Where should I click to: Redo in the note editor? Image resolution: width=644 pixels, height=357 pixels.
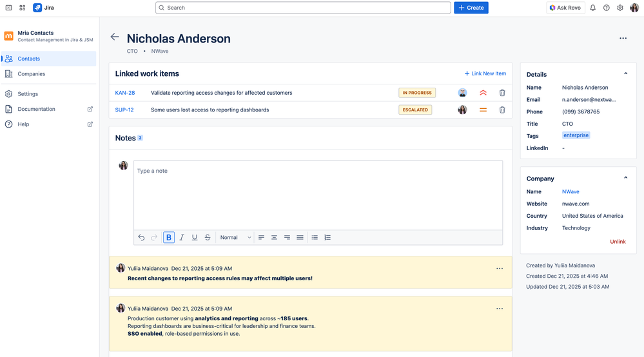154,238
